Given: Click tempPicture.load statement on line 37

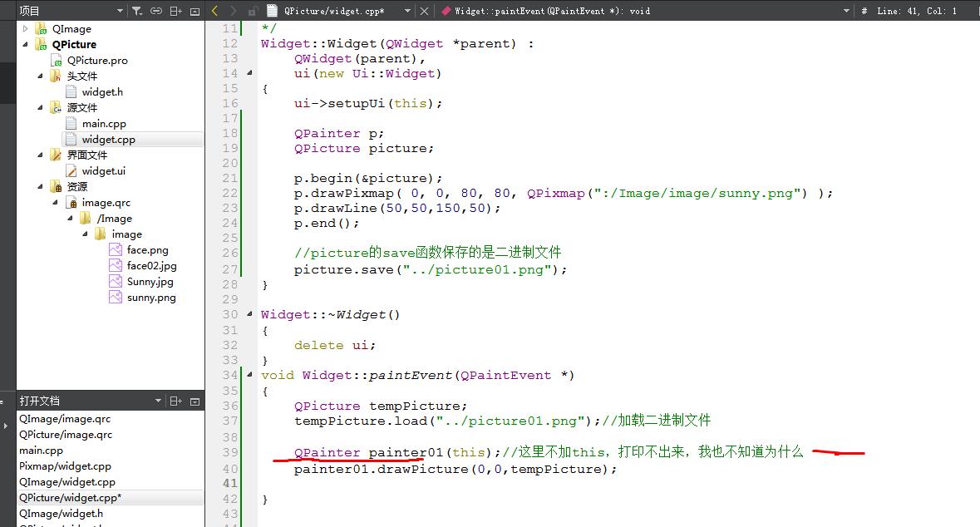Looking at the screenshot, I should click(447, 421).
